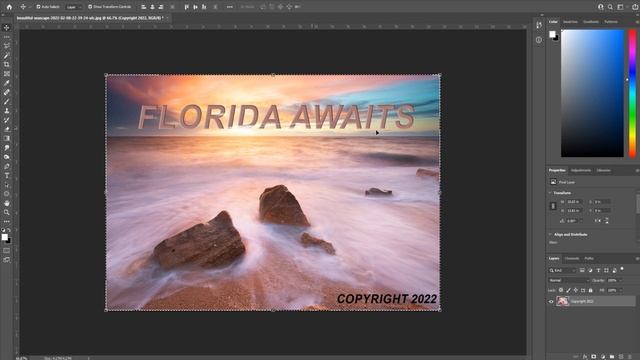
Task: Select the Spot Healing Brush tool
Action: 7,92
